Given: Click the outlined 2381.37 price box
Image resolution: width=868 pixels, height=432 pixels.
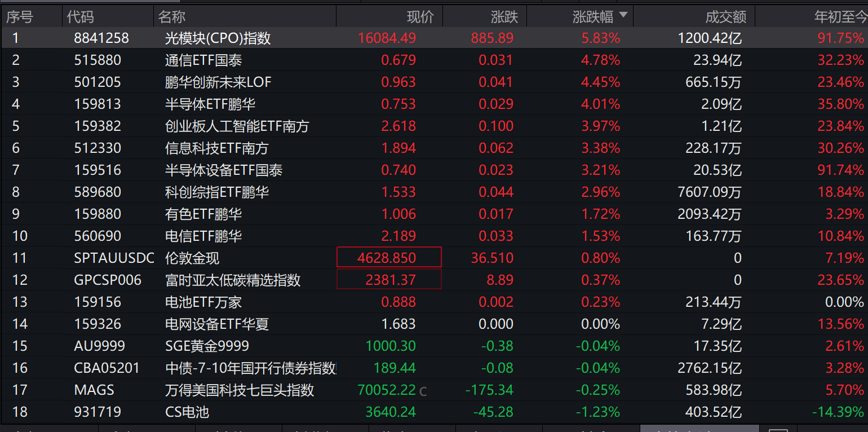Looking at the screenshot, I should coord(389,280).
